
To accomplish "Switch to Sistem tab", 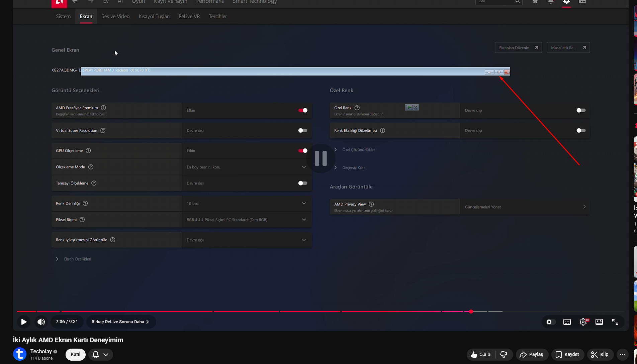I will click(x=63, y=16).
